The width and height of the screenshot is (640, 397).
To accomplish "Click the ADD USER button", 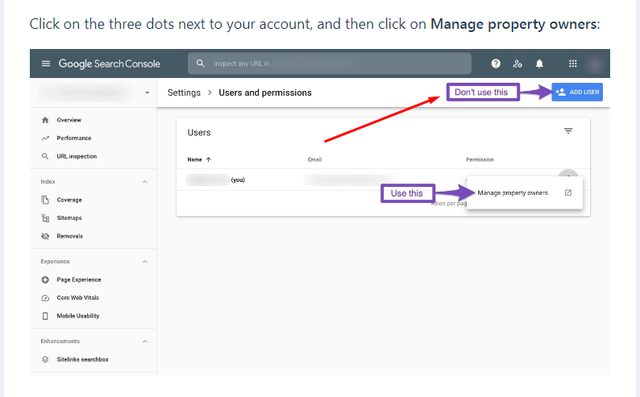I will coord(577,92).
